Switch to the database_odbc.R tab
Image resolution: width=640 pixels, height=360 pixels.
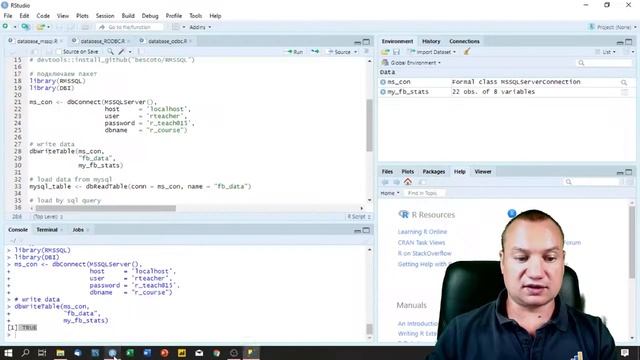pos(167,41)
